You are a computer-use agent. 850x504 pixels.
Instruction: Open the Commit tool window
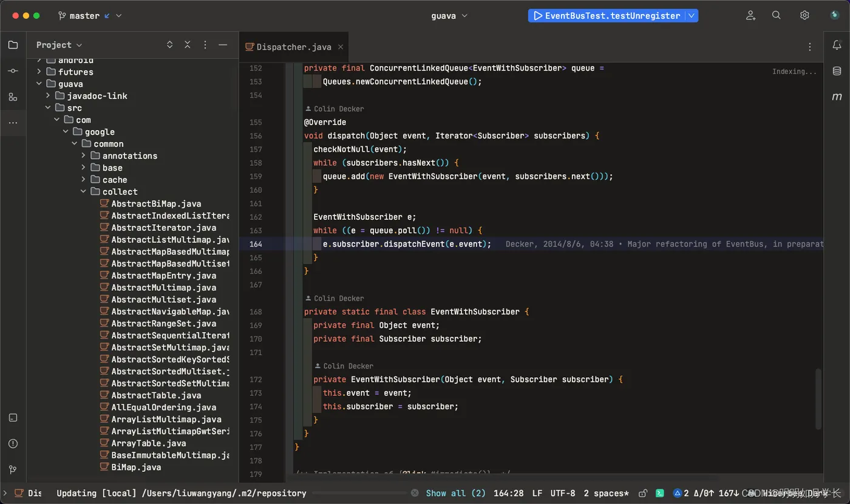[13, 71]
